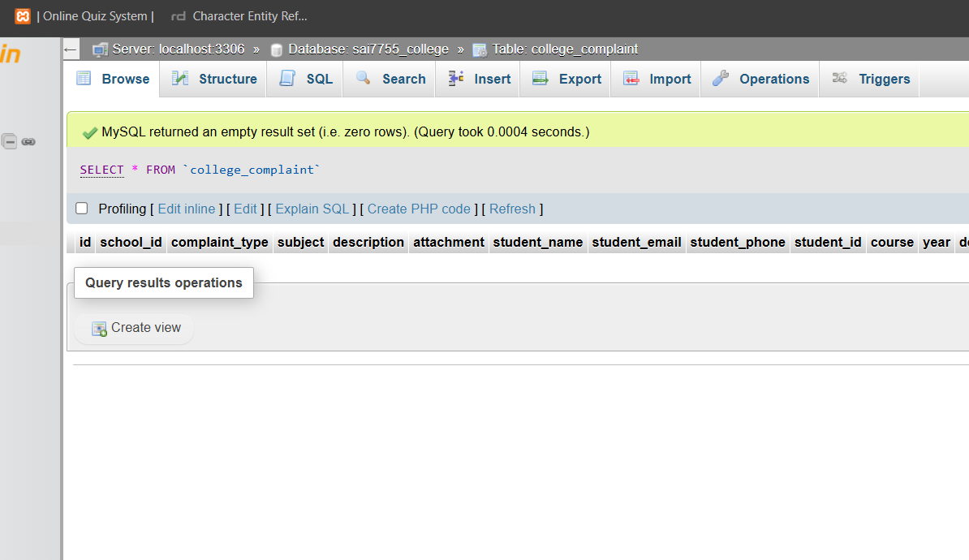Click the Edit inline link
Viewport: 969px width, 560px height.
coord(187,209)
